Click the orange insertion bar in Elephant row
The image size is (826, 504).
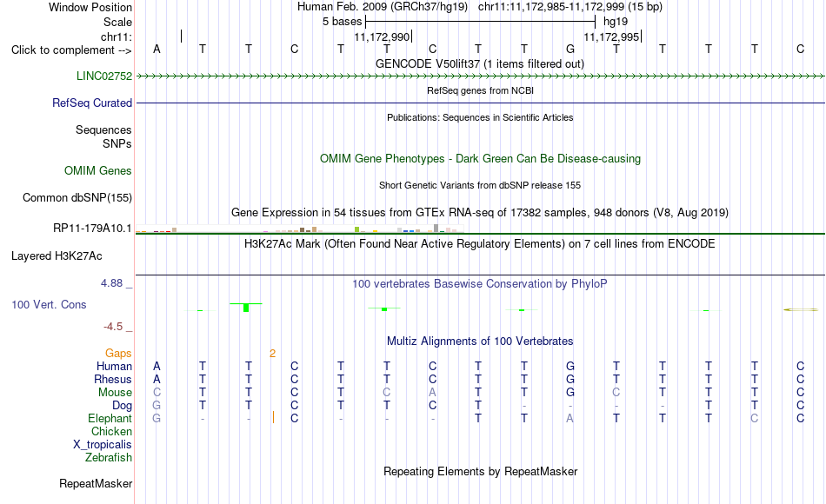pyautogui.click(x=273, y=418)
